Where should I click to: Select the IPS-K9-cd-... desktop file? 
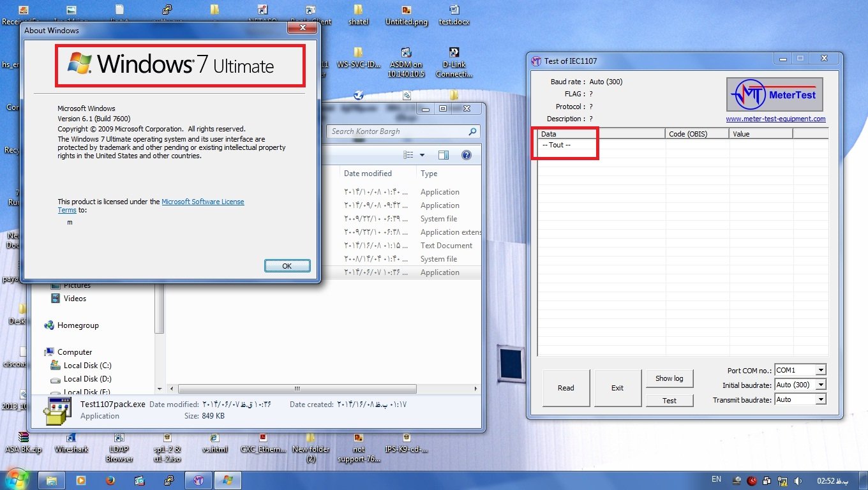[x=407, y=442]
